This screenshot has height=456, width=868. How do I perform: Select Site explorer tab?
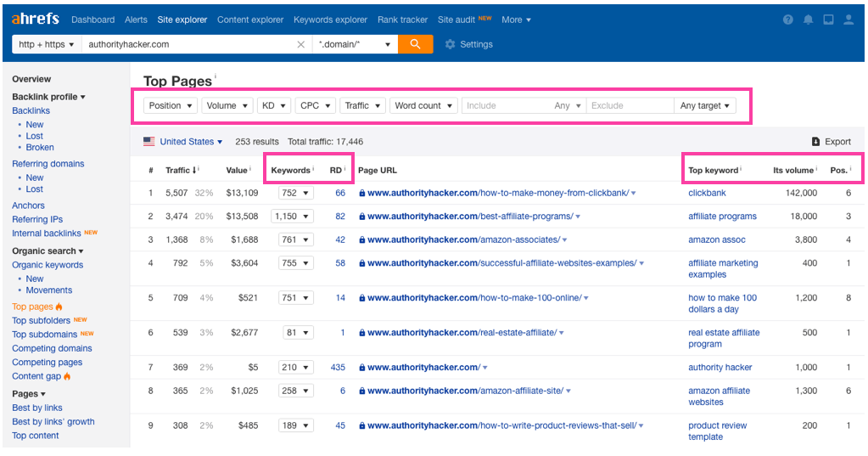(182, 20)
